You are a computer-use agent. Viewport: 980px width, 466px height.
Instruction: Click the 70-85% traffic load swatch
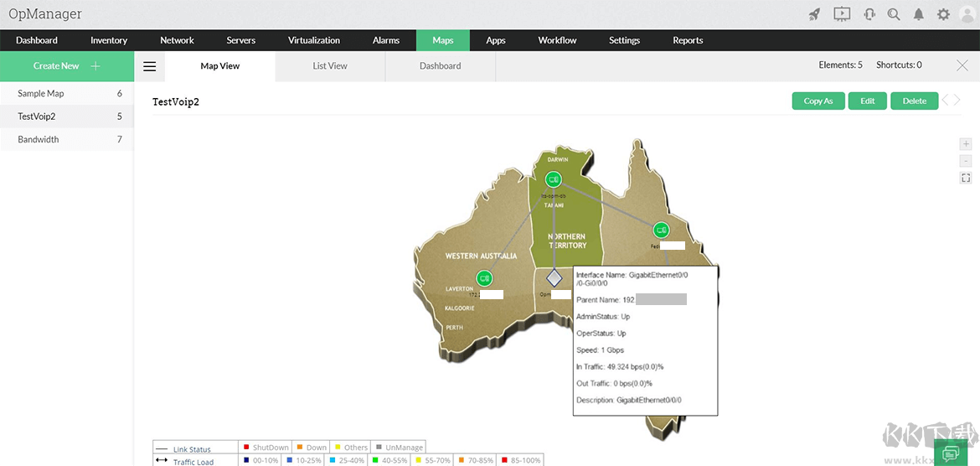[x=460, y=460]
